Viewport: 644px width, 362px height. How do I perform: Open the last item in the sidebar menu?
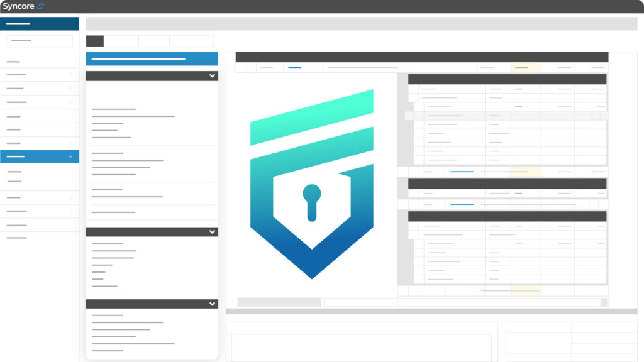(17, 238)
